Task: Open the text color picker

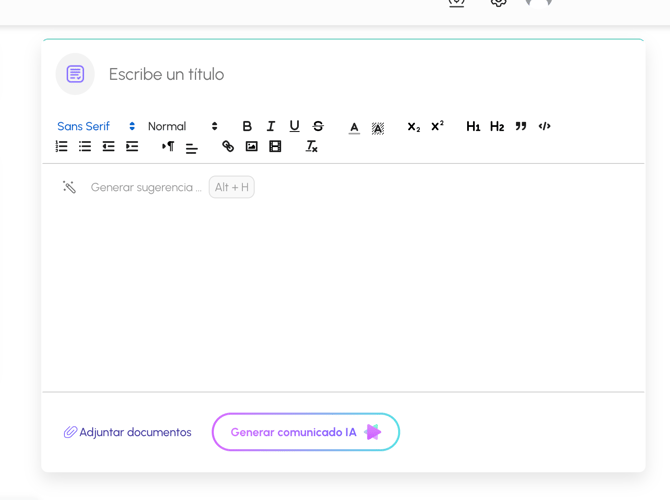Action: pyautogui.click(x=354, y=127)
